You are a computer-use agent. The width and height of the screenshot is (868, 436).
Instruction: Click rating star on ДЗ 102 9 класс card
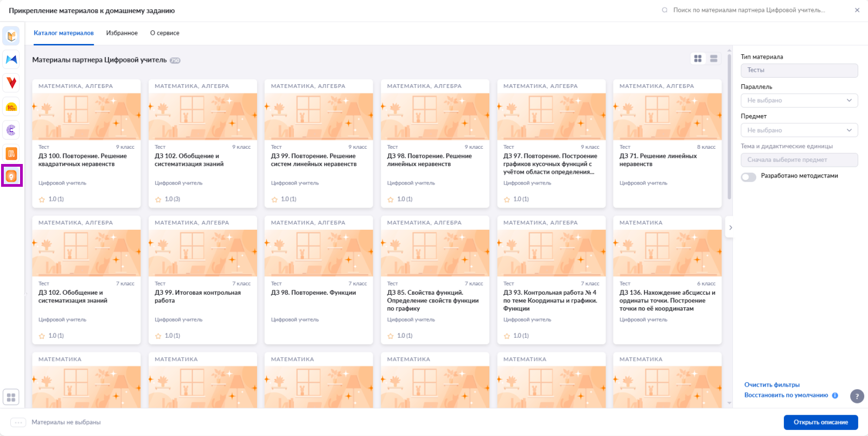tap(158, 200)
